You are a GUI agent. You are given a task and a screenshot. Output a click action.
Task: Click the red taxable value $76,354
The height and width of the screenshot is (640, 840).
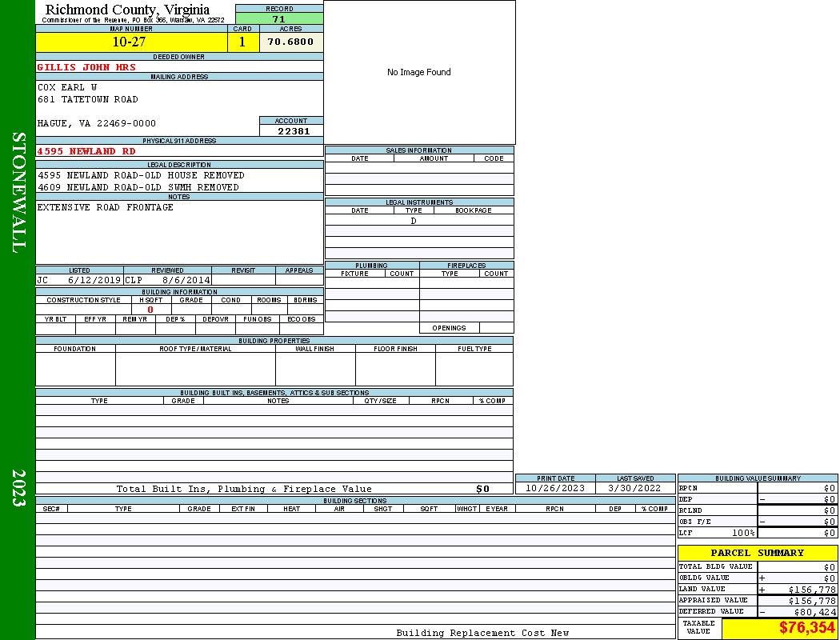coord(806,628)
